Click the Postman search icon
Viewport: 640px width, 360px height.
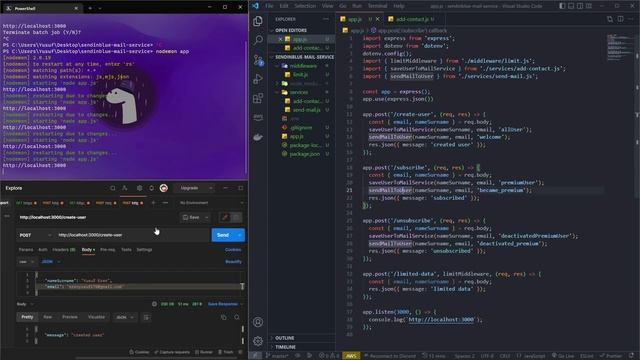113,188
